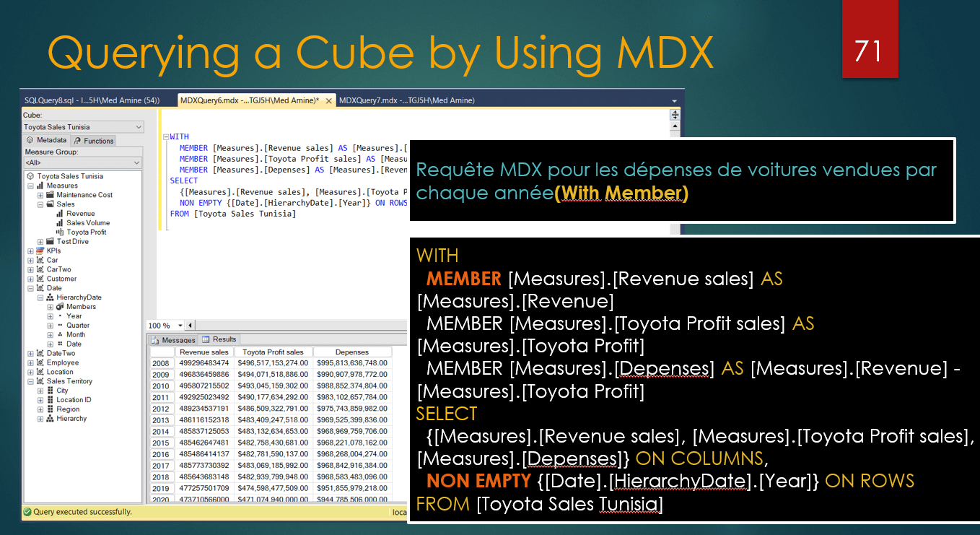980x535 pixels.
Task: Expand the Year level node
Action: pyautogui.click(x=51, y=316)
